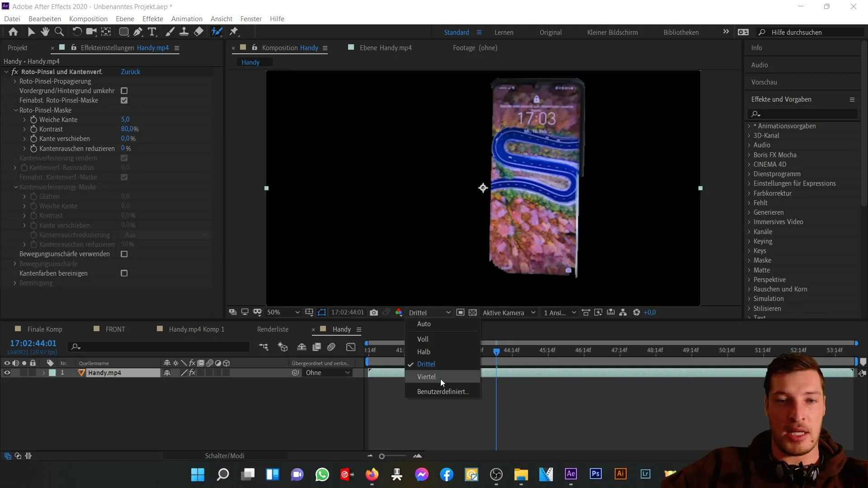
Task: Select the Selection arrow tool
Action: 31,32
